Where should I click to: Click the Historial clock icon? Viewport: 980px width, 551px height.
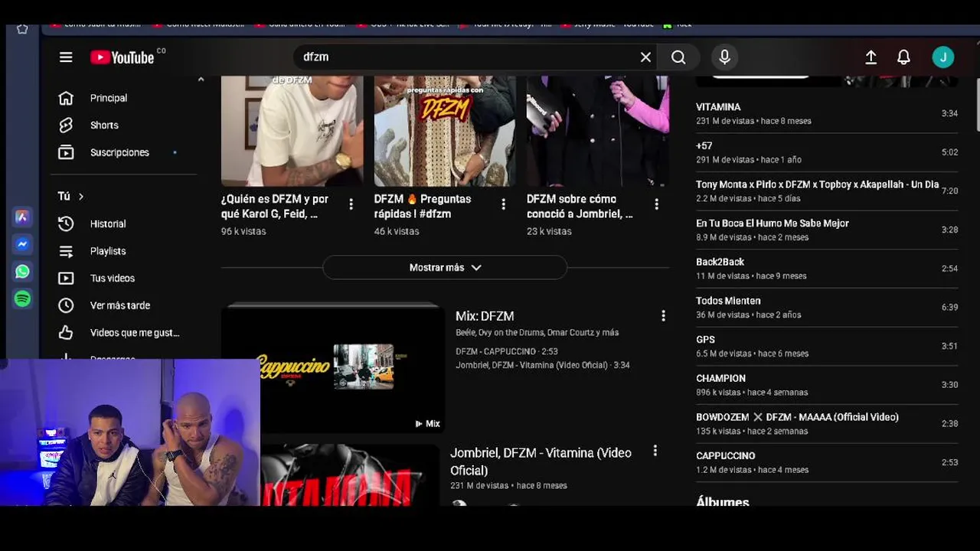click(x=66, y=223)
